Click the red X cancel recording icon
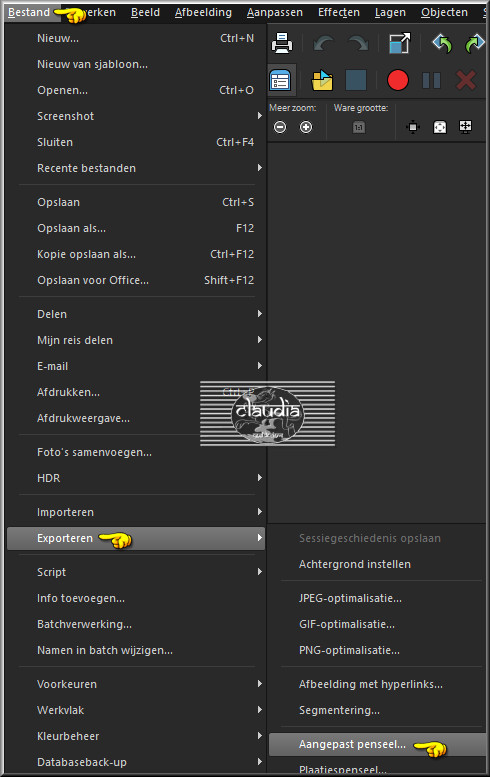The width and height of the screenshot is (490, 777). (x=466, y=80)
